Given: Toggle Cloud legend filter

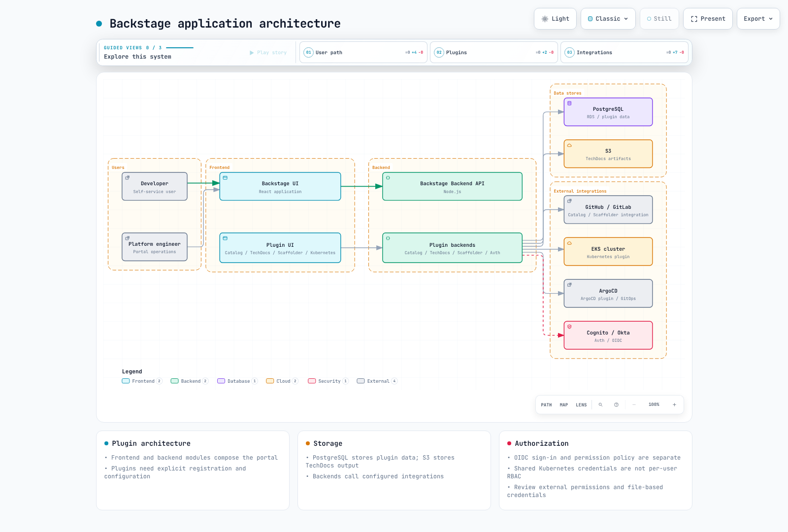Looking at the screenshot, I should pyautogui.click(x=282, y=381).
